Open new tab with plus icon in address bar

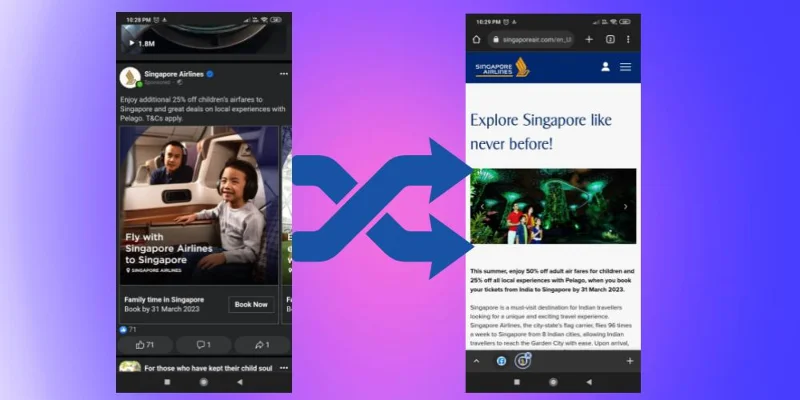pos(589,39)
